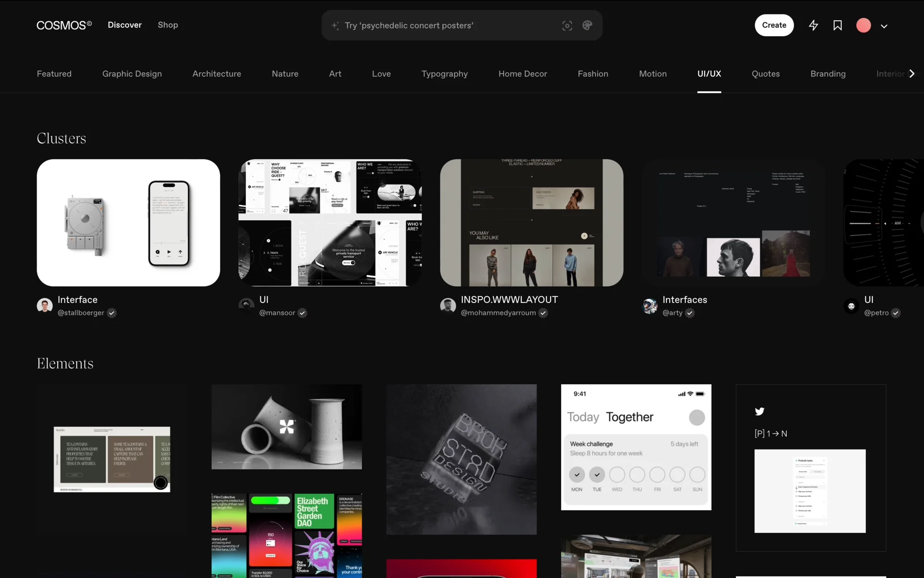Toggle the WED checkbox in Week challenge

(x=617, y=475)
